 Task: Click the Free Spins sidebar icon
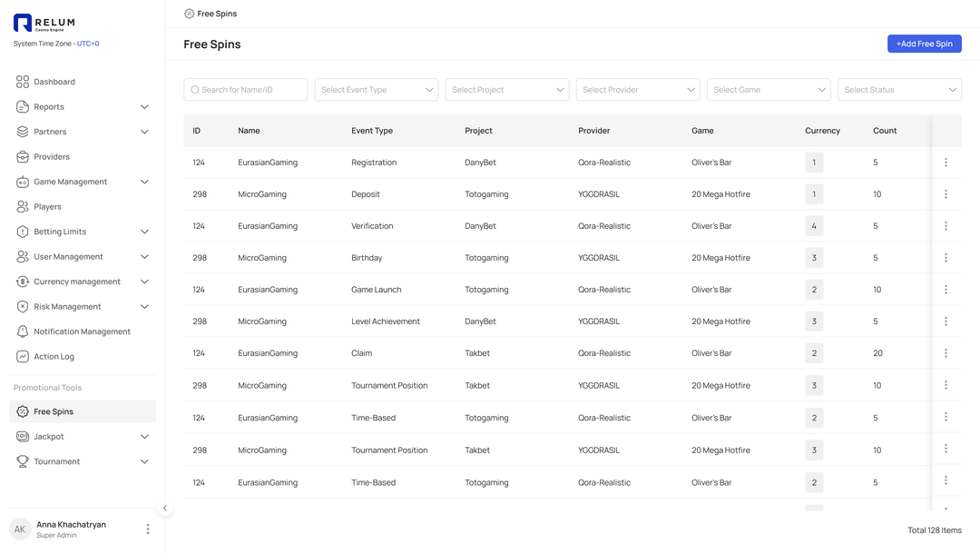click(x=23, y=411)
